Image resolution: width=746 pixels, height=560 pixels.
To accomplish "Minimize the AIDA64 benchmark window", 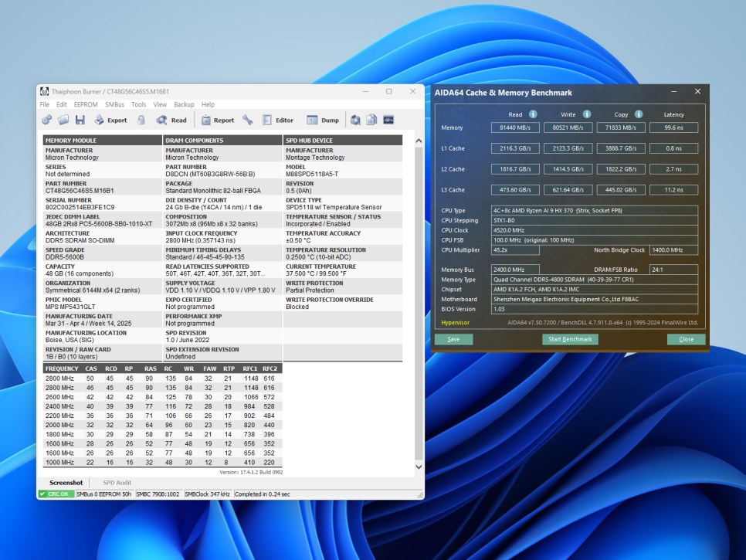I will pyautogui.click(x=673, y=92).
